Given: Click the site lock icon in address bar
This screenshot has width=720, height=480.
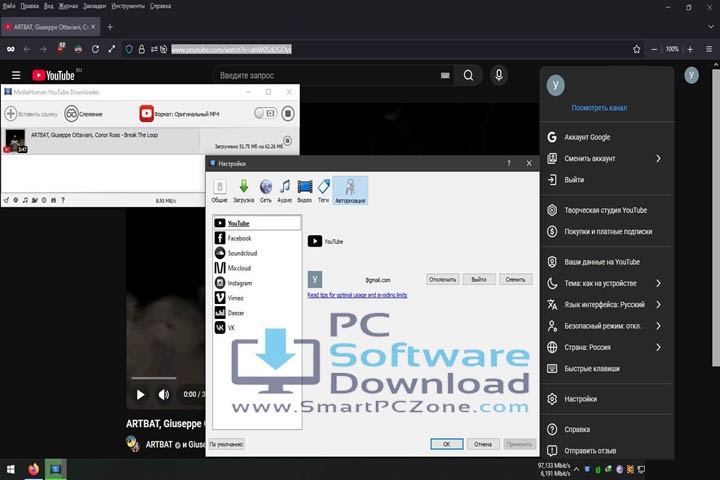Looking at the screenshot, I should tap(141, 49).
